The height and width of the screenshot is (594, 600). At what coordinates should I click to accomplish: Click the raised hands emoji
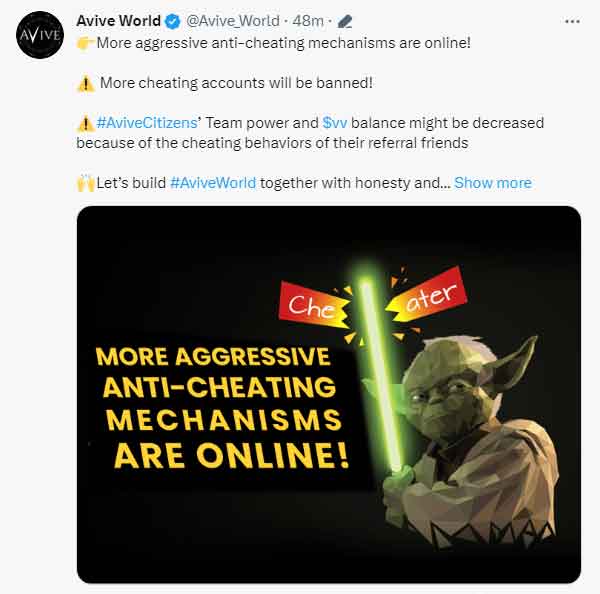point(86,183)
